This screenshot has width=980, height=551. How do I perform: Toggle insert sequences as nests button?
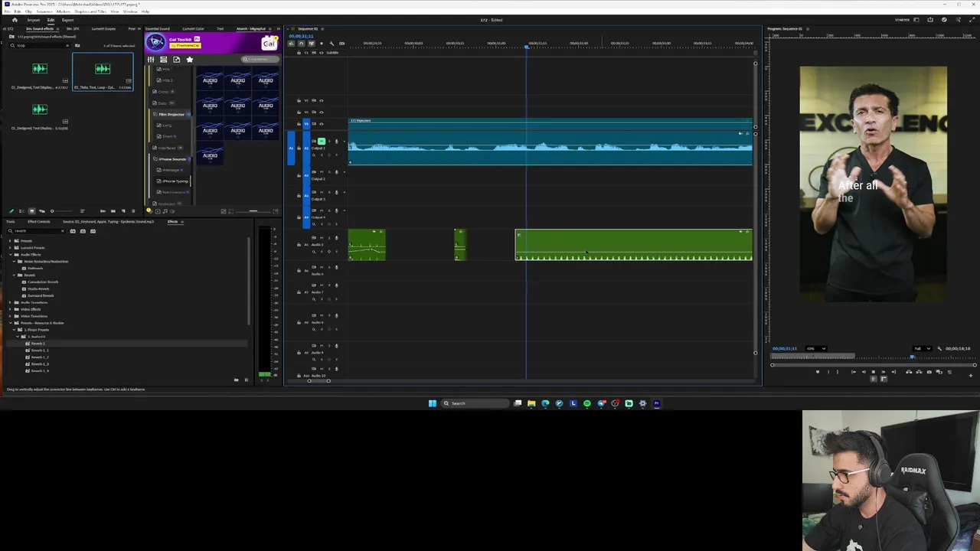291,44
